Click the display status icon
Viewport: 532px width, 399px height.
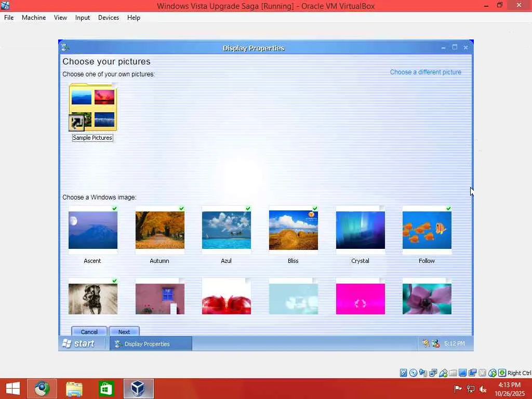click(462, 373)
